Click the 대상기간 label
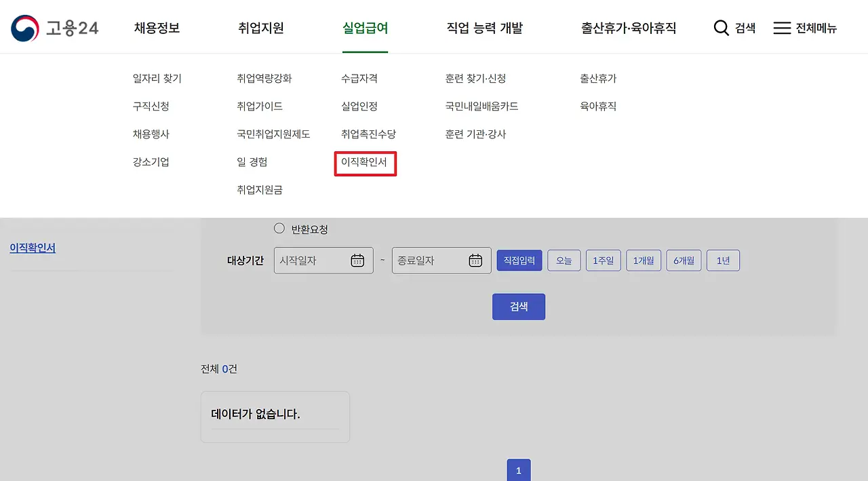Image resolution: width=868 pixels, height=481 pixels. pos(245,261)
